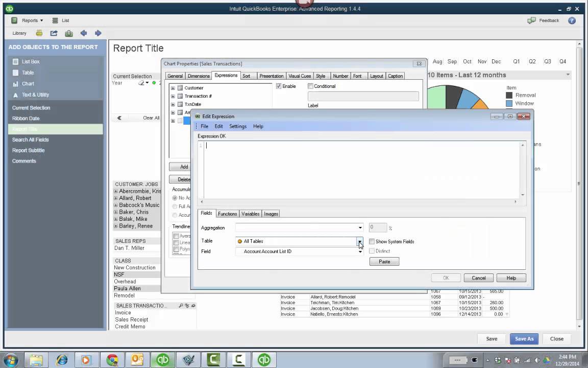The height and width of the screenshot is (368, 588).
Task: Click the green import icon
Action: tap(68, 33)
